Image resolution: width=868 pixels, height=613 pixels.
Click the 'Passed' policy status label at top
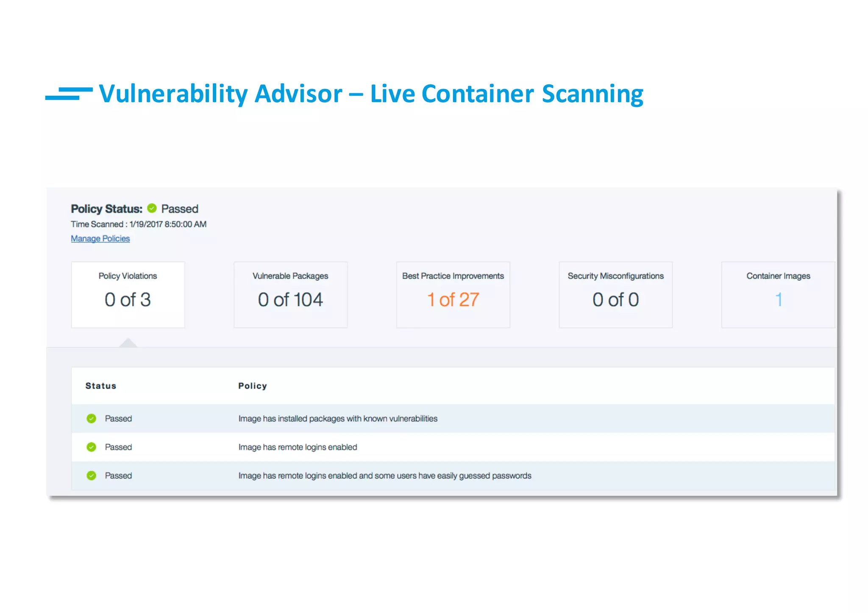[x=180, y=209]
